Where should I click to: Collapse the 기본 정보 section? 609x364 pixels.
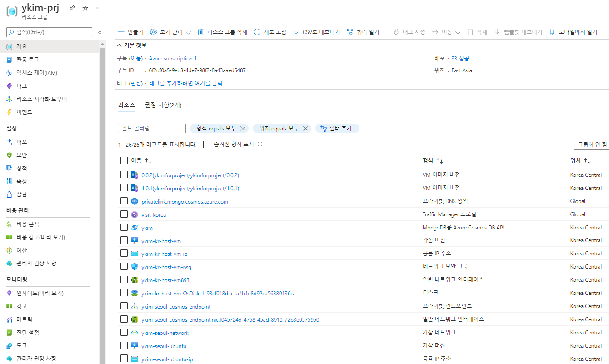pyautogui.click(x=132, y=45)
